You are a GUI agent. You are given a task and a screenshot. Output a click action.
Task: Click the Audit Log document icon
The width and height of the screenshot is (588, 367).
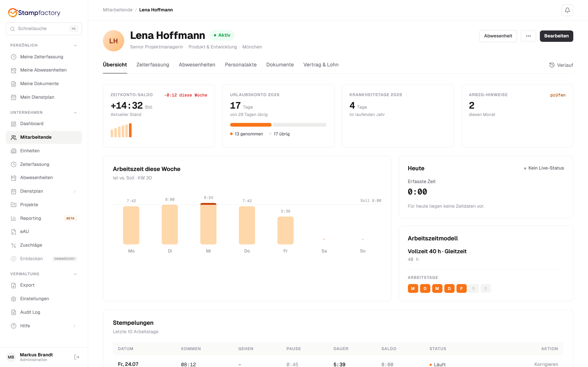click(14, 312)
